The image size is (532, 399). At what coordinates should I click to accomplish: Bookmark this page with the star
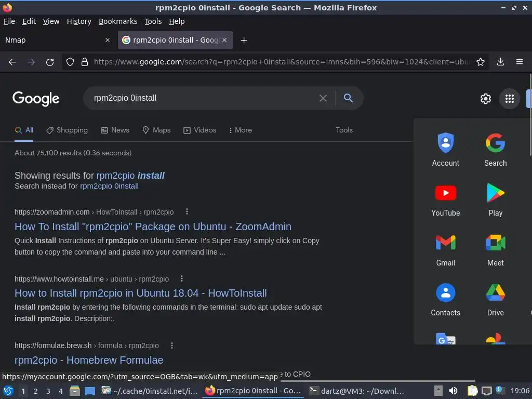point(480,62)
